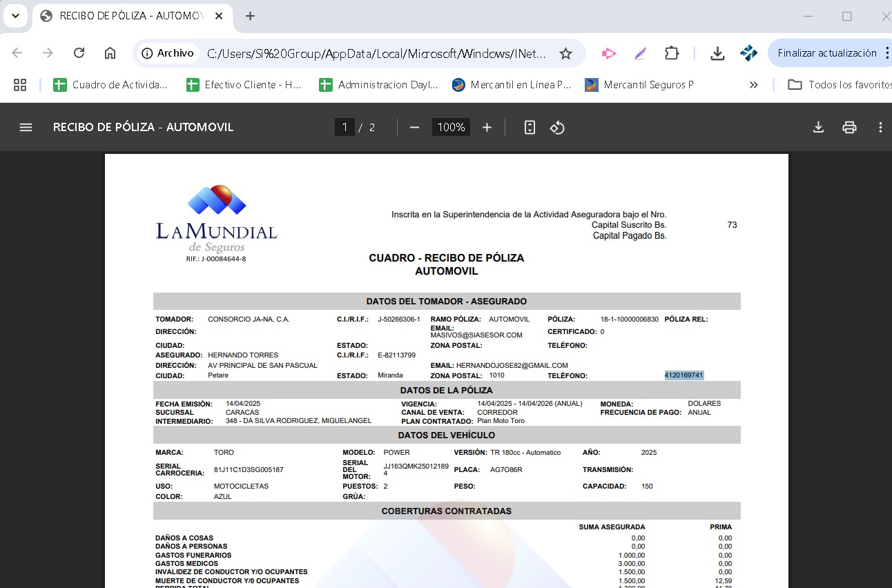Download the PDF document

coord(818,127)
